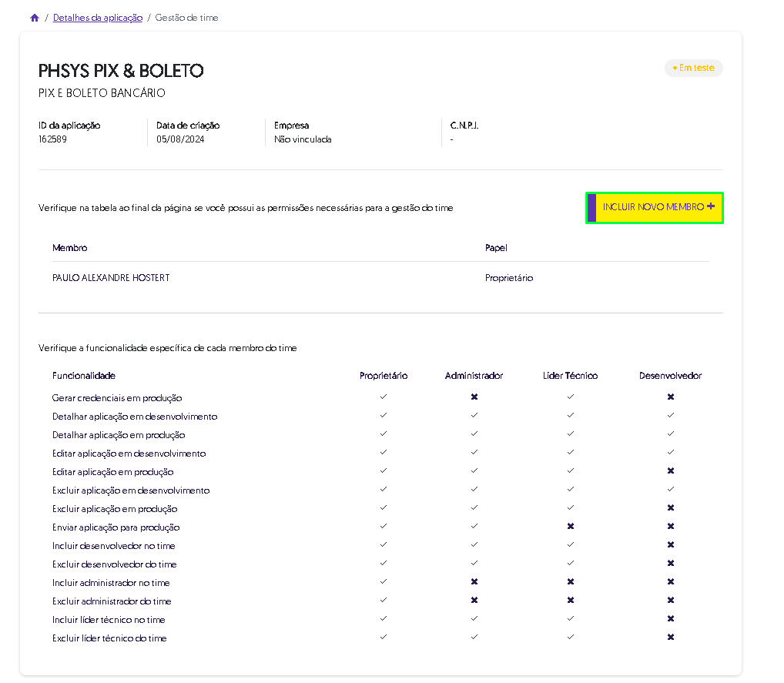Click the Incluir desenvolvedor no time row label
Image resolution: width=784 pixels, height=683 pixels.
(x=113, y=547)
